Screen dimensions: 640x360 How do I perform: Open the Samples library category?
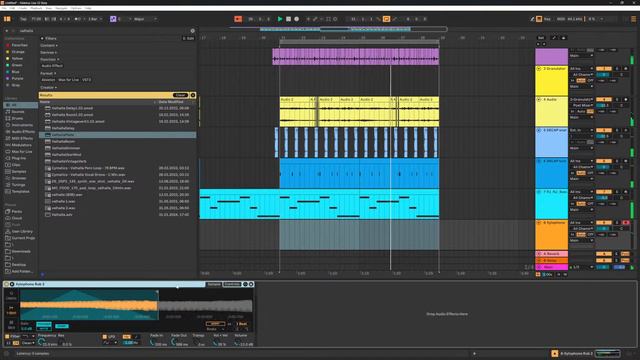pos(20,171)
